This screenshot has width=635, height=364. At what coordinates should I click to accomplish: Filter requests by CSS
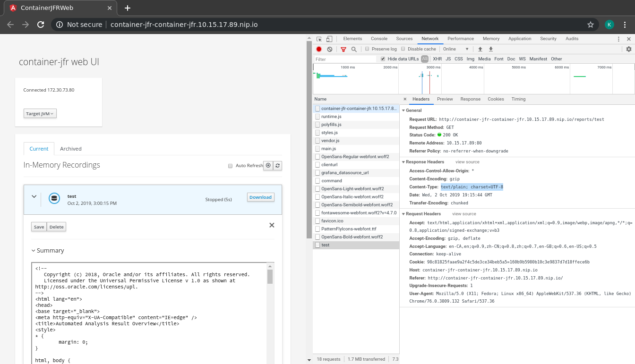(x=459, y=59)
